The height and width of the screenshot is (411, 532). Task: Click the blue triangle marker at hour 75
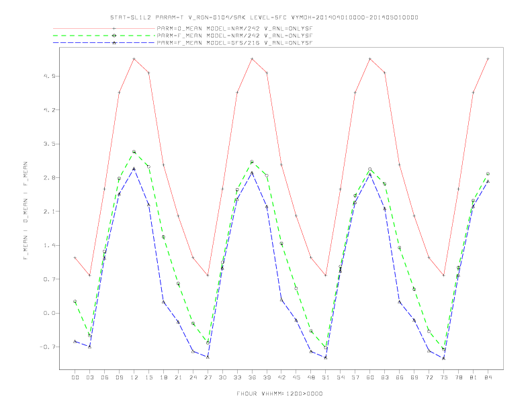click(444, 358)
